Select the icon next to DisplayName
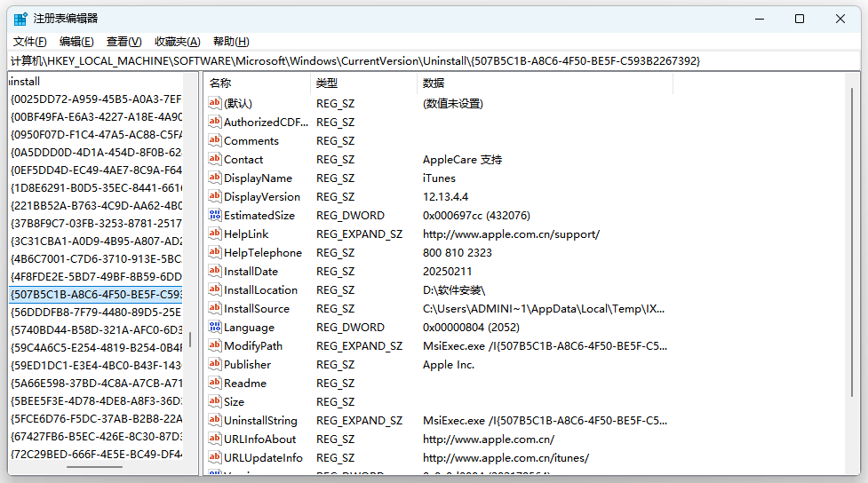The width and height of the screenshot is (868, 483). pyautogui.click(x=215, y=178)
